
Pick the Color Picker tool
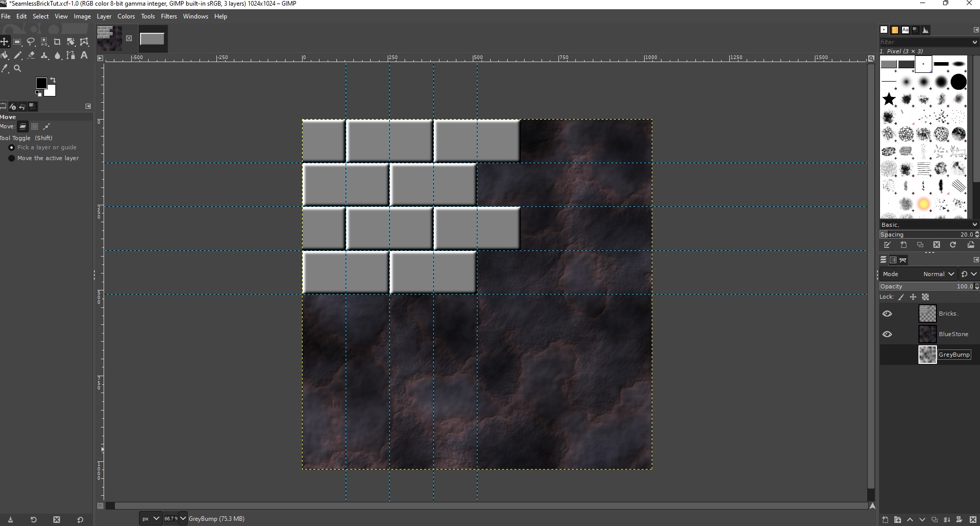(x=5, y=68)
